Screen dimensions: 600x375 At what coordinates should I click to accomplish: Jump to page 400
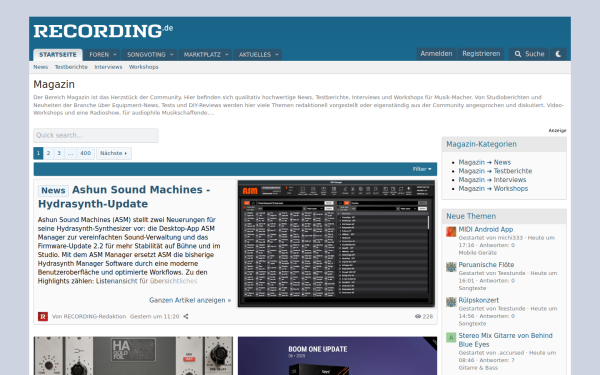click(85, 153)
